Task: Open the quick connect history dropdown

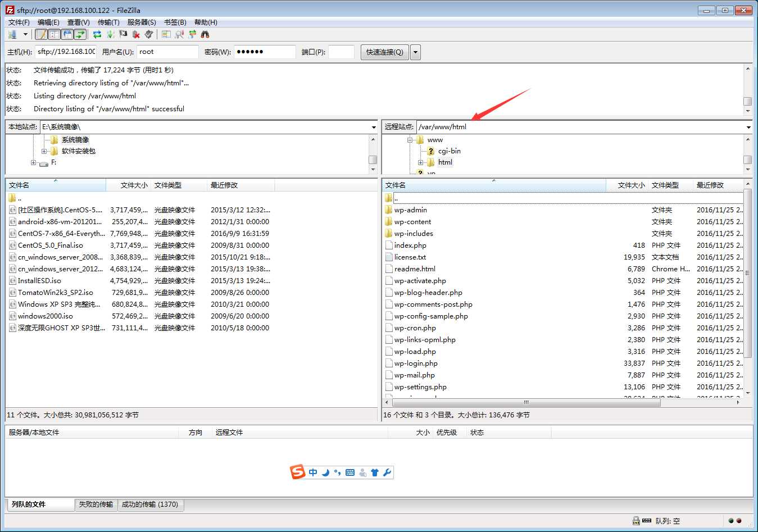Action: pos(415,52)
